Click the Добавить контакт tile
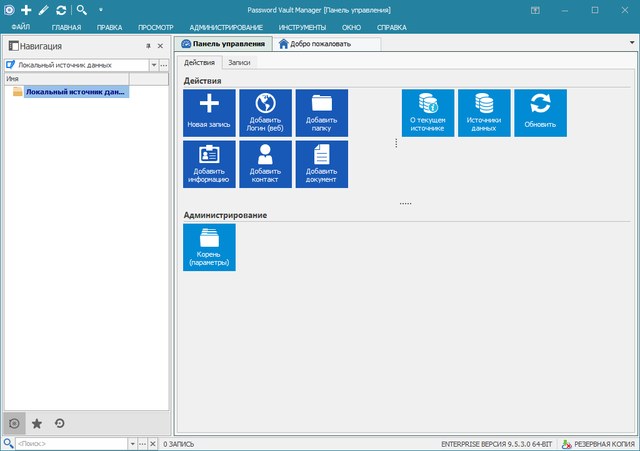 [266, 164]
